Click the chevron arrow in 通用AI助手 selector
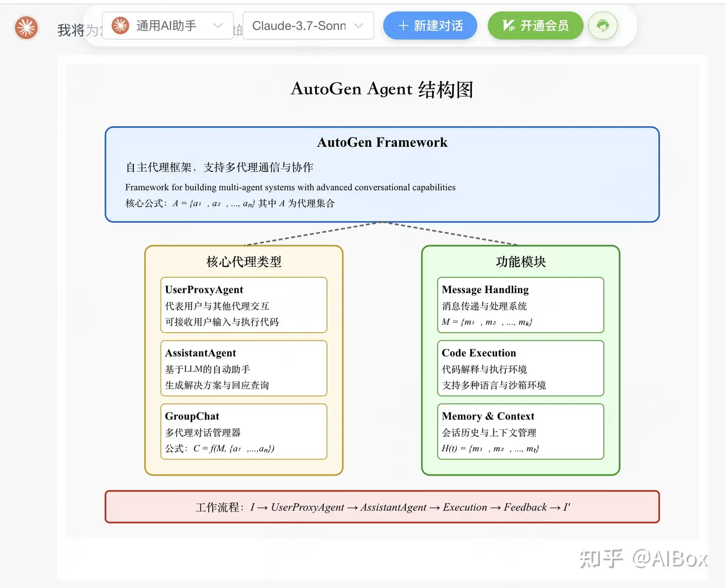This screenshot has width=726, height=588. coord(218,26)
